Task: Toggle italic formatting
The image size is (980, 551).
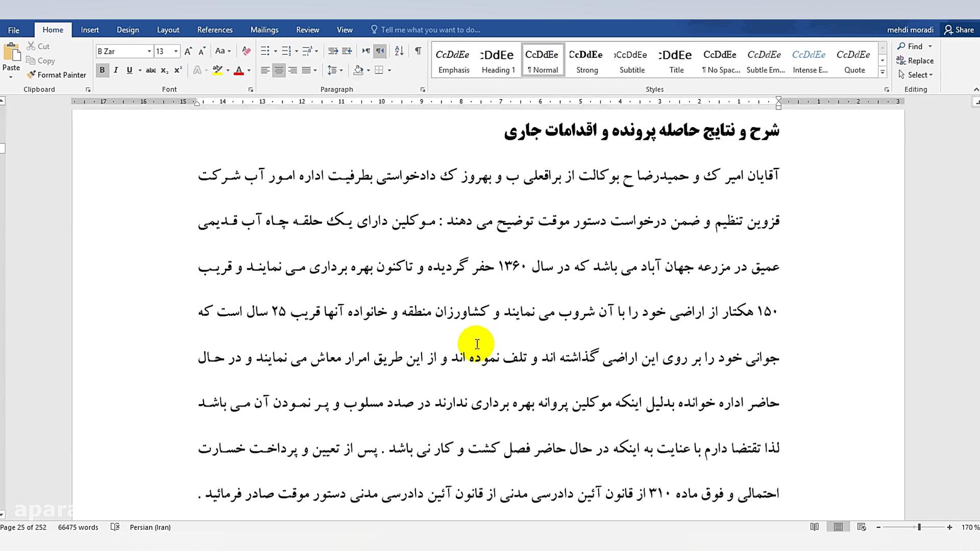Action: (116, 70)
